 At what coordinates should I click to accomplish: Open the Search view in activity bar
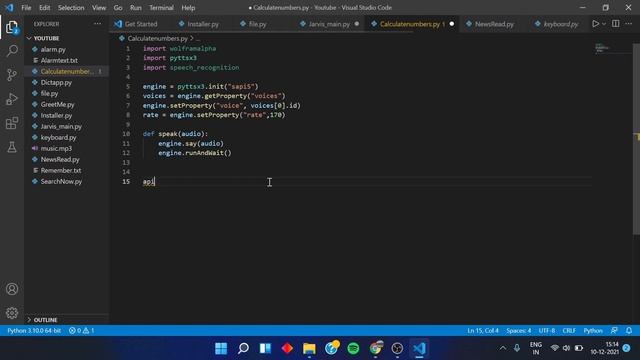(12, 51)
